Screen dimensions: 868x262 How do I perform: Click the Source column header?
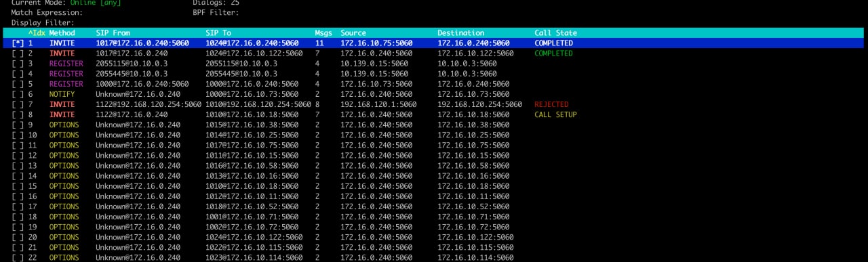(353, 32)
